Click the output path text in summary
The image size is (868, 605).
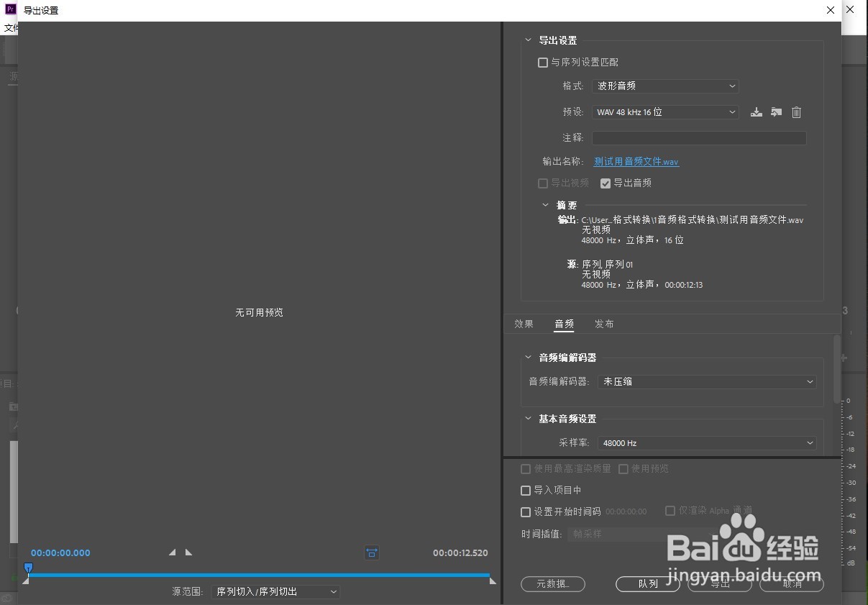(x=693, y=220)
